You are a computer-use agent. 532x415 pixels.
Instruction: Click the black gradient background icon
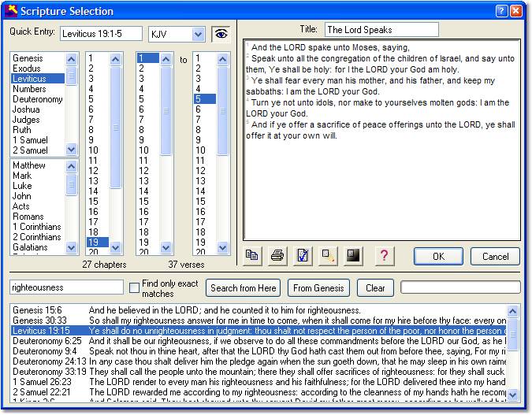(353, 256)
